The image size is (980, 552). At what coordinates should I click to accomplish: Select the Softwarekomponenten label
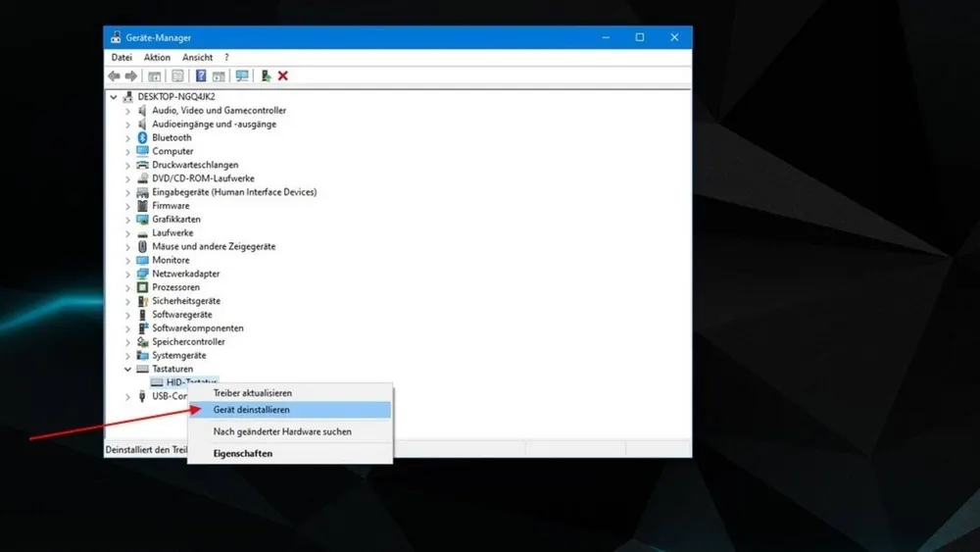click(198, 328)
